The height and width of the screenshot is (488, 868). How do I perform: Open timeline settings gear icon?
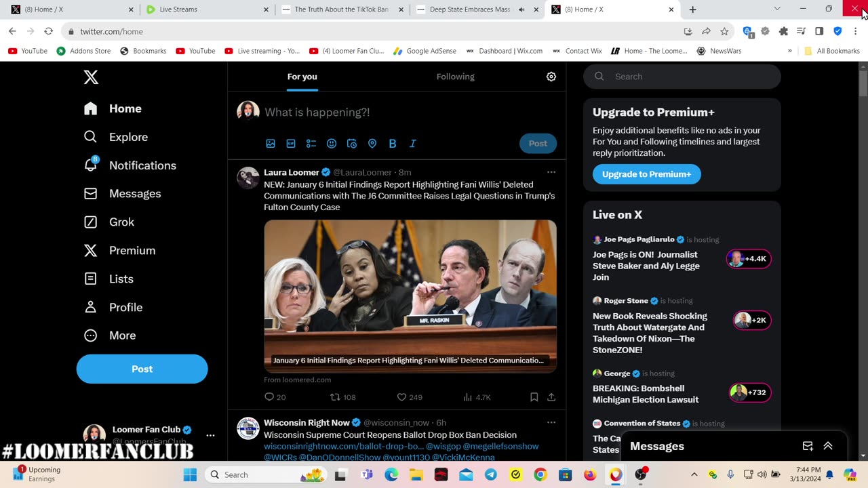click(x=551, y=77)
